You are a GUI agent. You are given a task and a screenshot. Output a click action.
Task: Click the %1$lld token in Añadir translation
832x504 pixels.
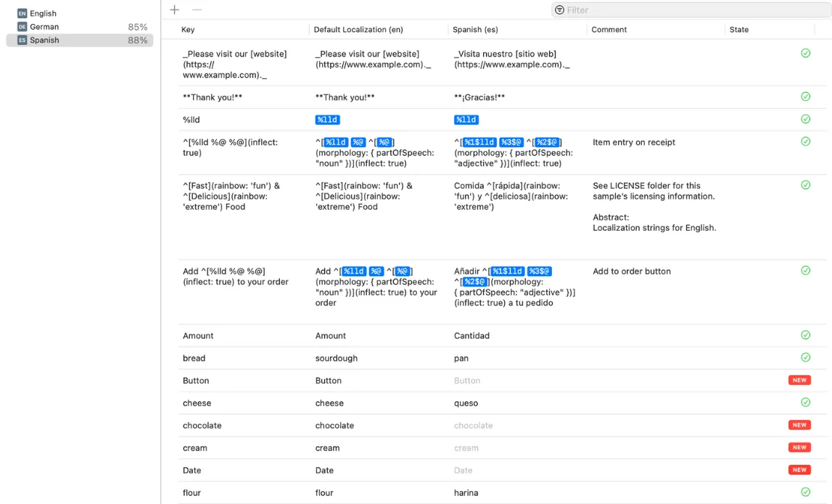click(508, 271)
